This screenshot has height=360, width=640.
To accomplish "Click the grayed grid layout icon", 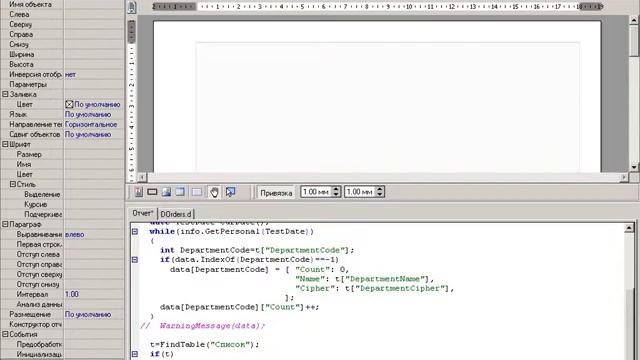I will pyautogui.click(x=197, y=192).
